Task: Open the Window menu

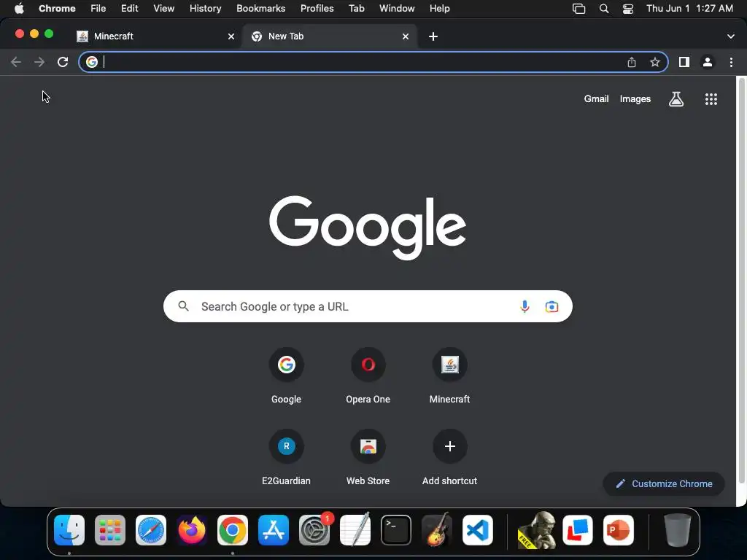Action: click(x=397, y=9)
